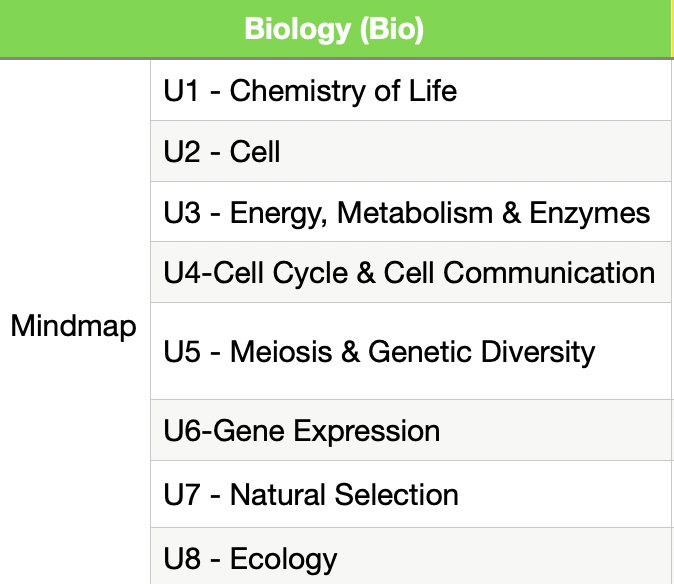Click U4-Cell Cycle & Cell Communication
This screenshot has width=674, height=584.
[x=409, y=272]
